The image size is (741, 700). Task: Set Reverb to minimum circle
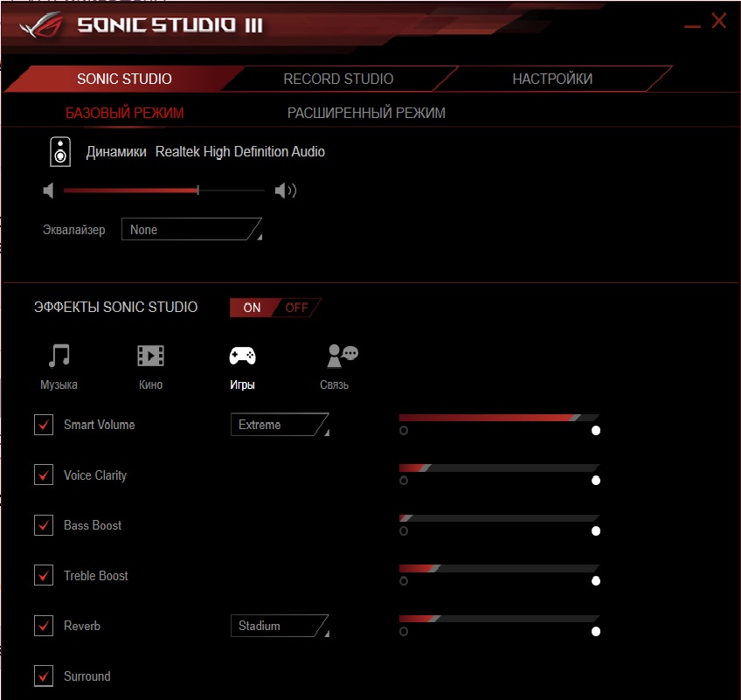(404, 632)
